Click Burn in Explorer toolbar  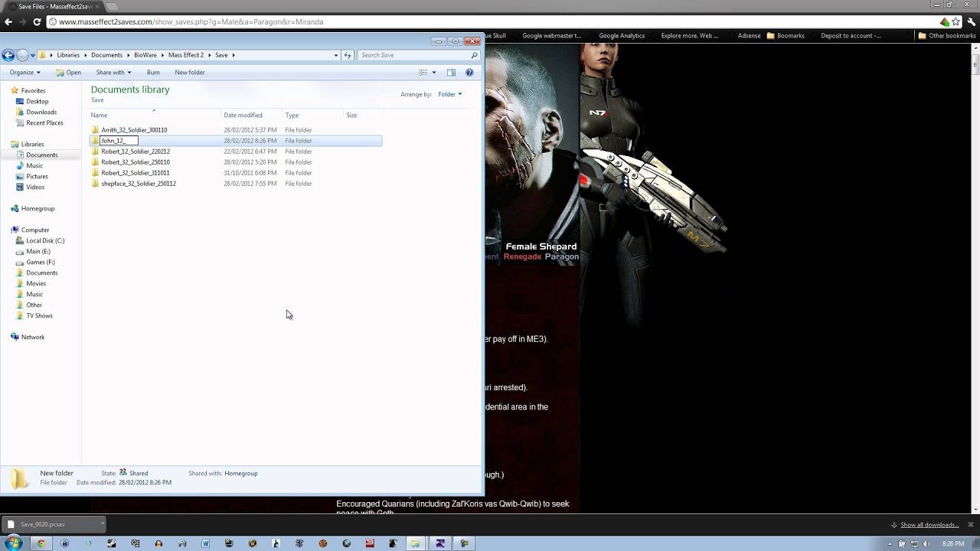point(153,73)
